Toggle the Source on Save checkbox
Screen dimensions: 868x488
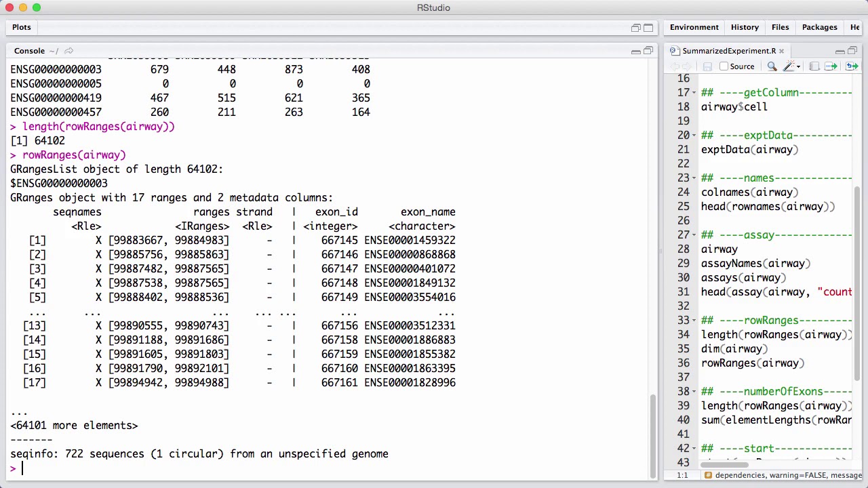(724, 66)
